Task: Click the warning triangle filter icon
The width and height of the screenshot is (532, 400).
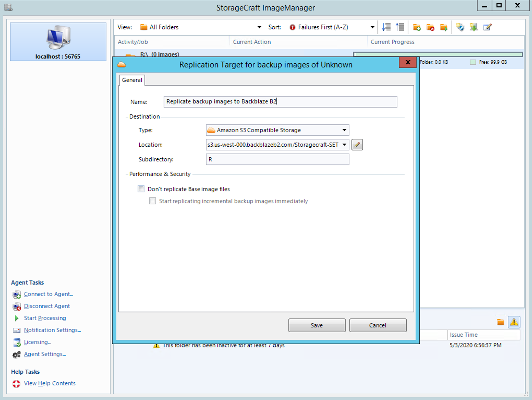Action: pyautogui.click(x=514, y=322)
